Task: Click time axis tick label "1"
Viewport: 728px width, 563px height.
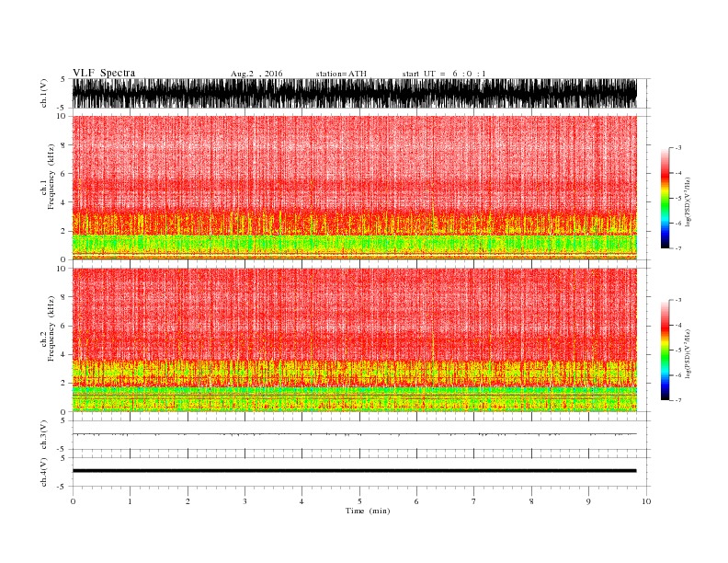Action: tap(130, 501)
